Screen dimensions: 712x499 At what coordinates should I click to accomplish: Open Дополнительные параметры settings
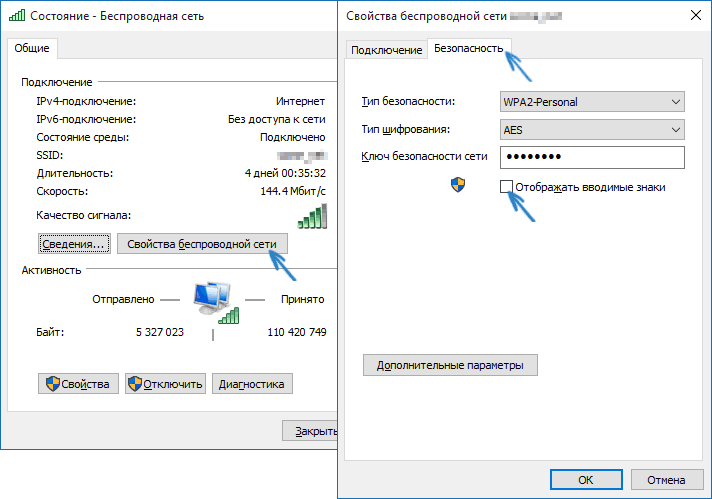[450, 365]
